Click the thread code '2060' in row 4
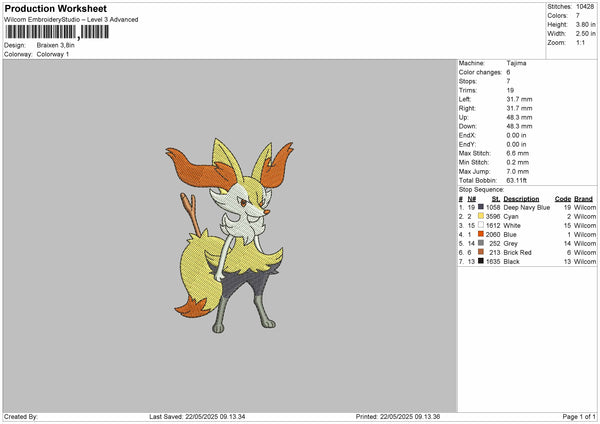Viewport: 600px width, 424px height. pyautogui.click(x=493, y=235)
